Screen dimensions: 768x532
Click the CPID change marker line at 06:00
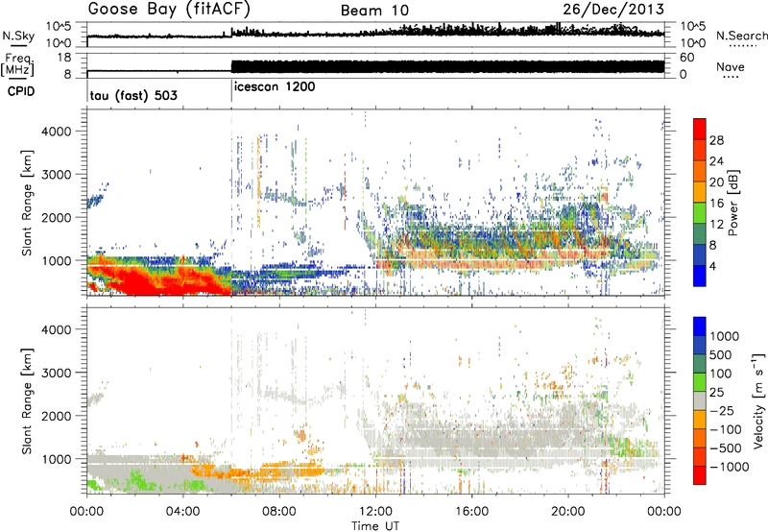point(231,91)
